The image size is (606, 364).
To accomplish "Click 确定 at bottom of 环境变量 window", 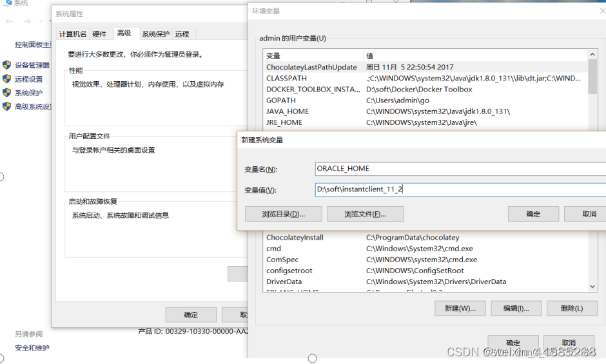I will [513, 342].
